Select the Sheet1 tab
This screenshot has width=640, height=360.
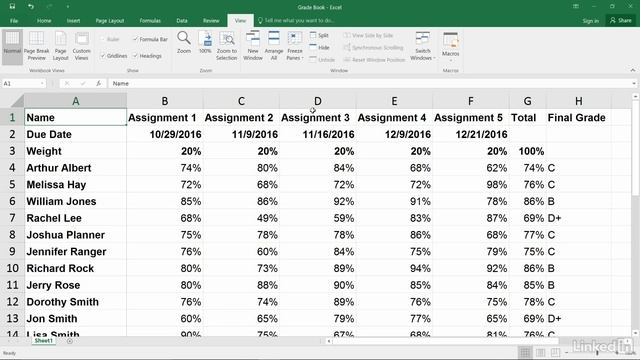pos(43,340)
